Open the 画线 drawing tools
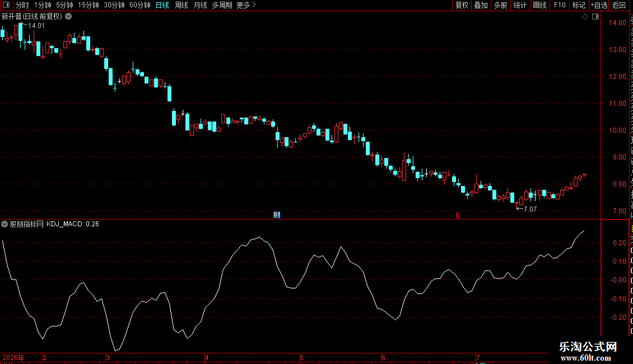This screenshot has width=633, height=364. tap(540, 5)
